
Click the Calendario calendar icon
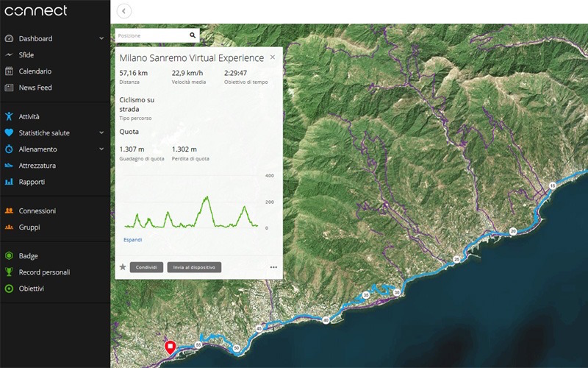(9, 71)
